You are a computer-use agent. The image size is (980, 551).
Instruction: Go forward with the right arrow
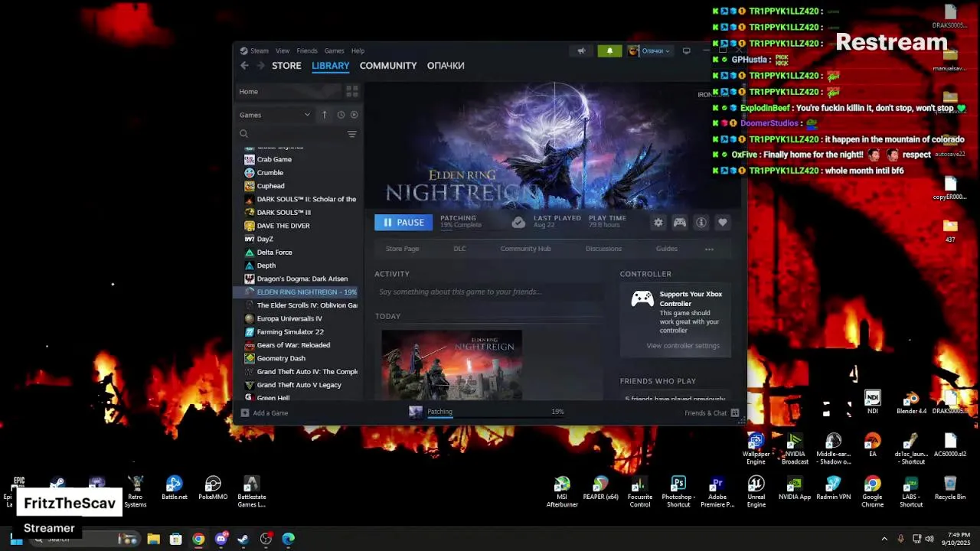(260, 66)
